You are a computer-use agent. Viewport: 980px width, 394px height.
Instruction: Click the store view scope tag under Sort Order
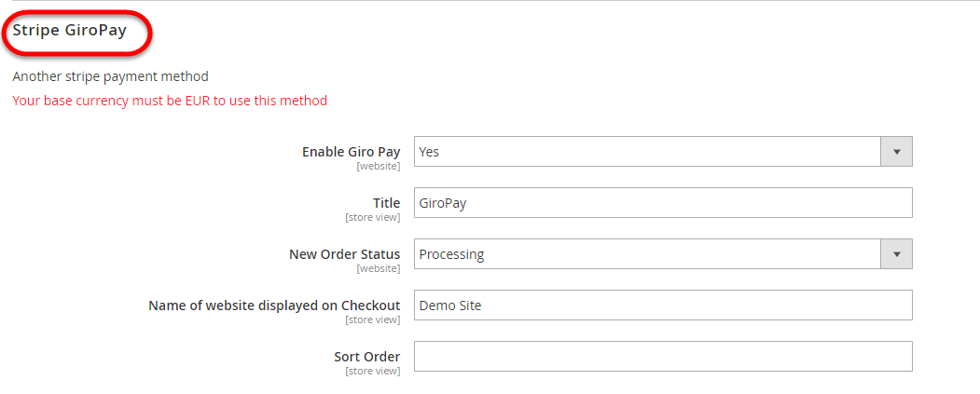372,372
